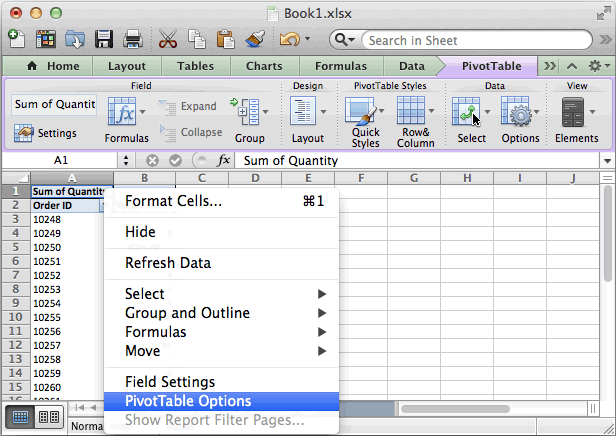Create a new workbook from toolbar icon
This screenshot has height=436, width=616.
(16, 39)
